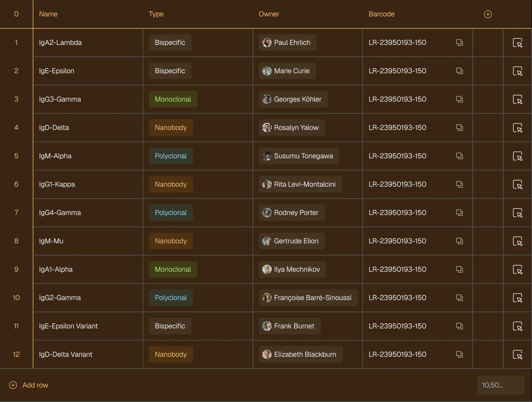Copy barcode for IgG3-Gamma row

[459, 99]
